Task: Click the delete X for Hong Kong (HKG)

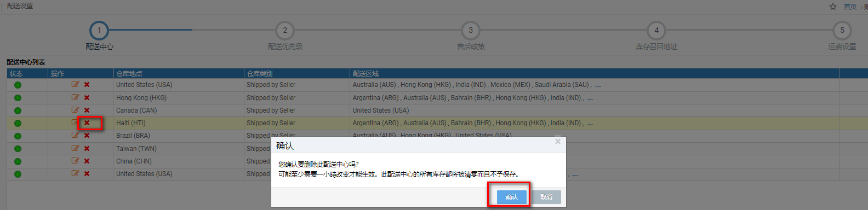Action: [x=87, y=97]
